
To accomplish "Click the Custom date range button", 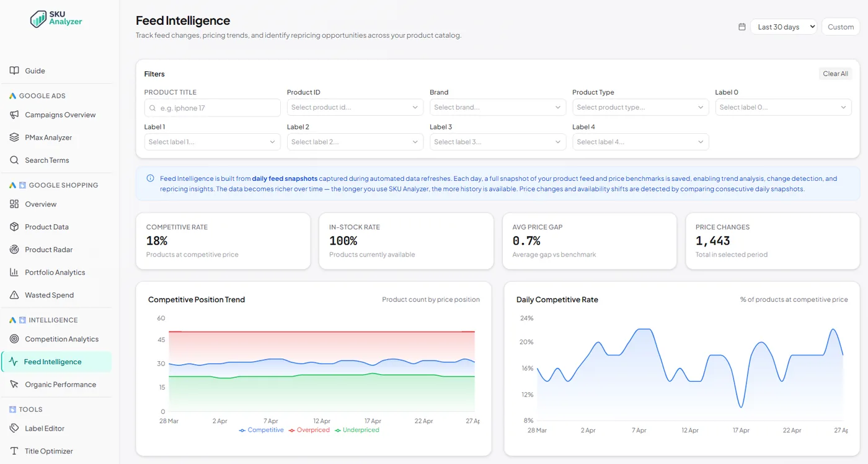I will click(x=841, y=27).
